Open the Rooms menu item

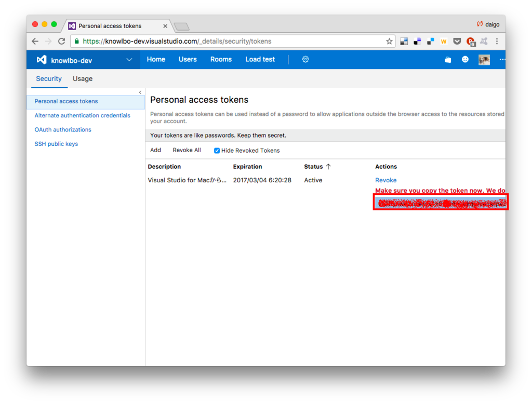(221, 59)
